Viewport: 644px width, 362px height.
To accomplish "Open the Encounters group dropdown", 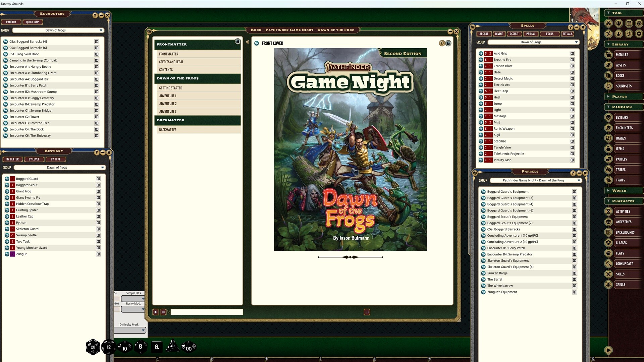I will tap(101, 31).
